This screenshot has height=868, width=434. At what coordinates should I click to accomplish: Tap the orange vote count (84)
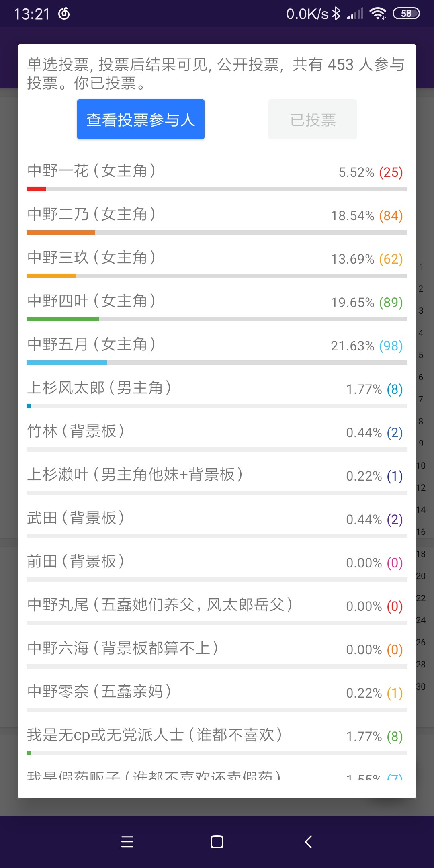391,216
